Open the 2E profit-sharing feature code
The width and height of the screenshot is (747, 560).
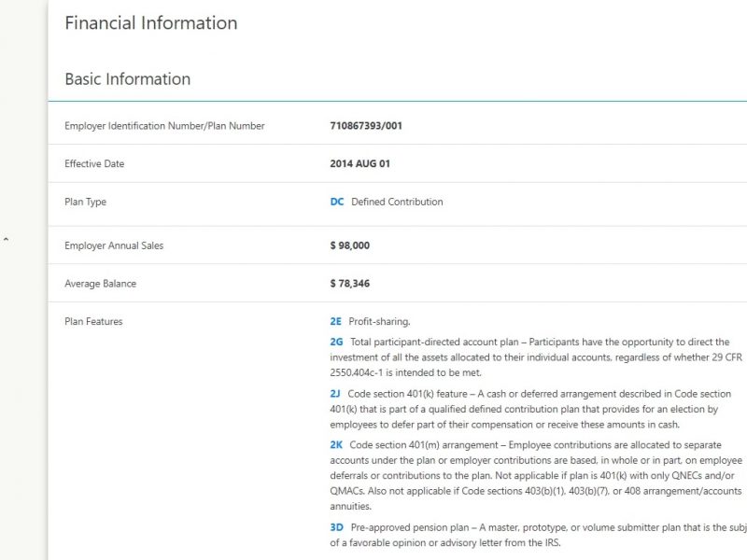tap(336, 322)
